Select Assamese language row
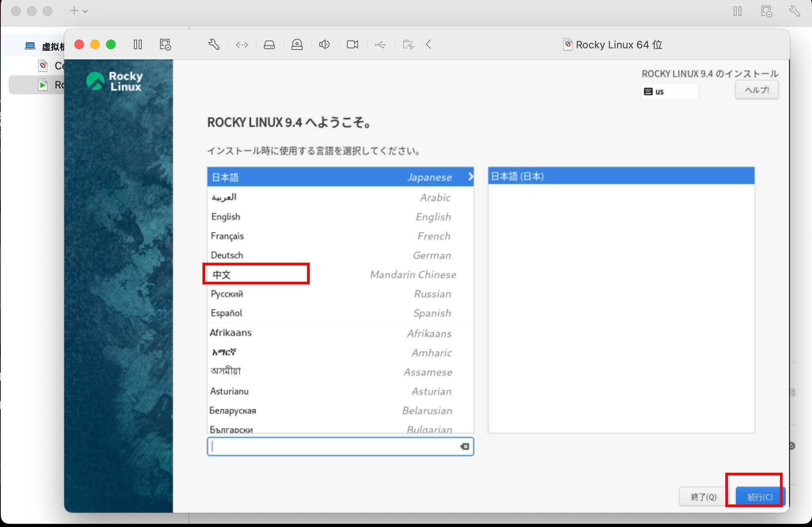 [340, 372]
